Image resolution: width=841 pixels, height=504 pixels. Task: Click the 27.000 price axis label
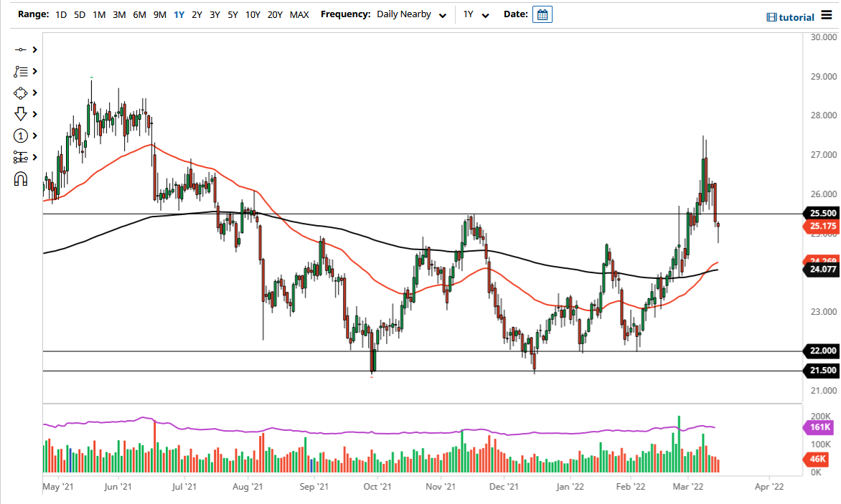(x=823, y=155)
